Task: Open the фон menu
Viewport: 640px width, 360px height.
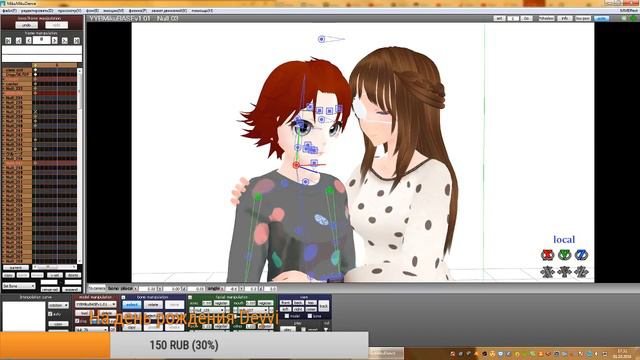Action: point(93,11)
